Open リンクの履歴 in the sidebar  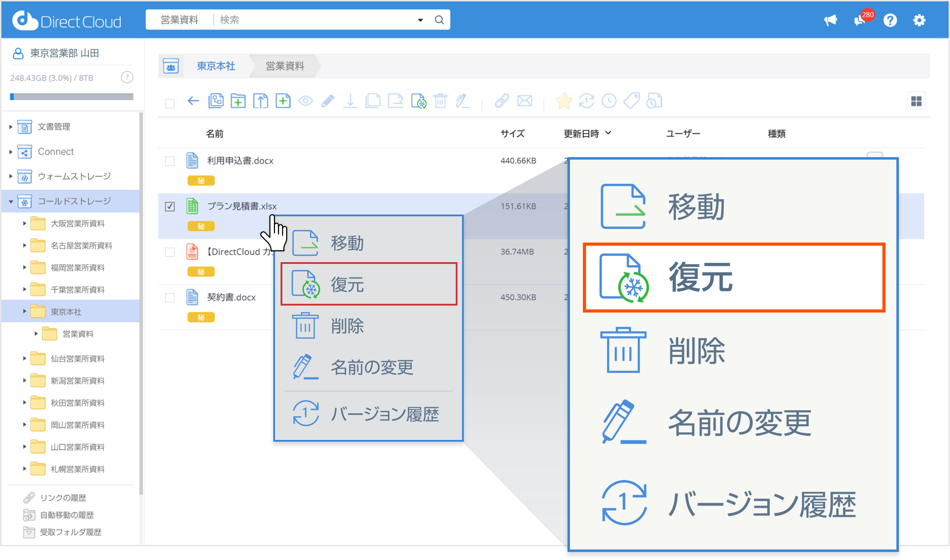pos(63,498)
